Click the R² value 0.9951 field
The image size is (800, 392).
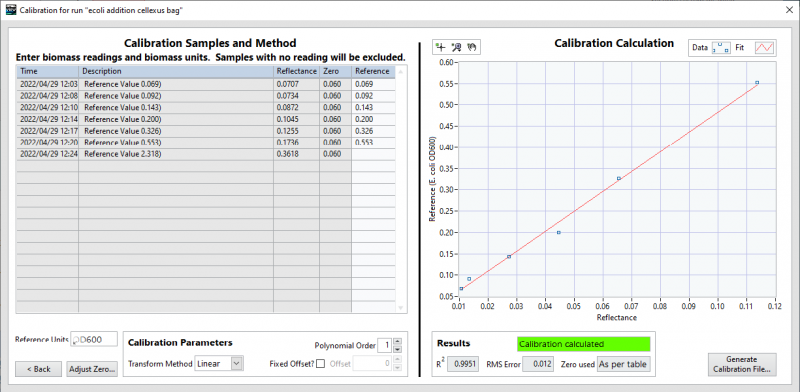[463, 364]
